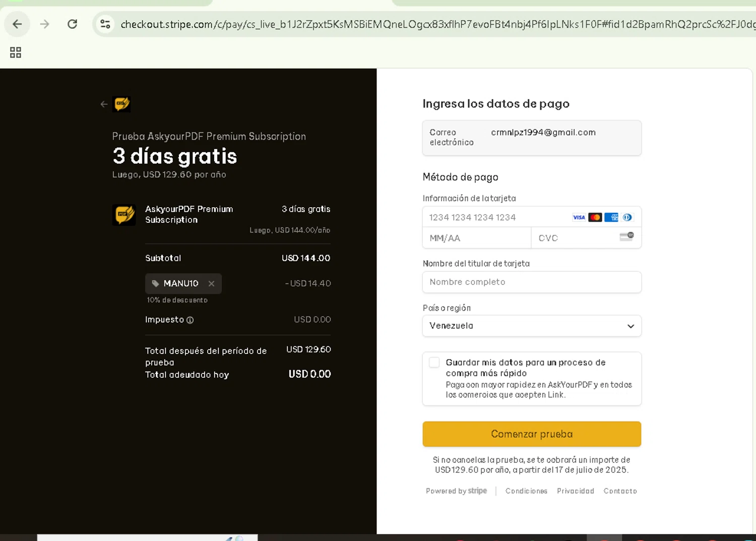The width and height of the screenshot is (756, 541).
Task: Focus the Nombre completo field
Action: [x=532, y=282]
